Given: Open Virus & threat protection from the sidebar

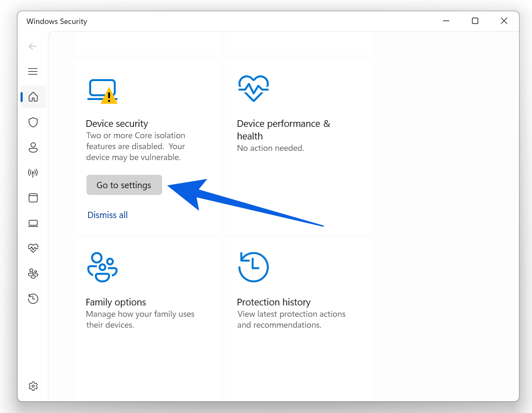Looking at the screenshot, I should tap(33, 122).
